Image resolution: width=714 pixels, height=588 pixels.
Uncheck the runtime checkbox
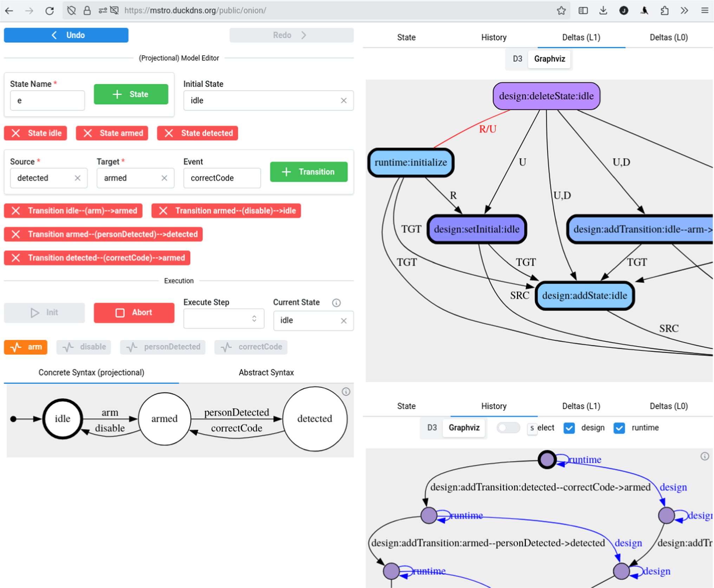(619, 428)
